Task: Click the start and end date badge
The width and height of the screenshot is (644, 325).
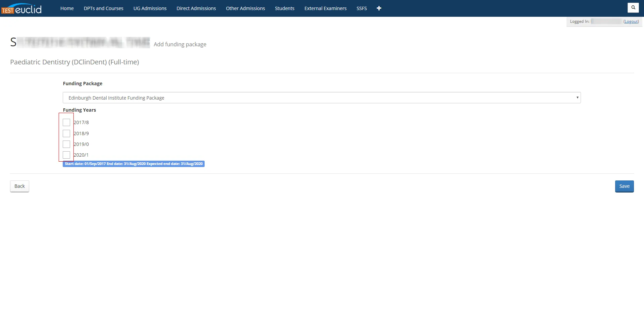Action: click(x=133, y=164)
